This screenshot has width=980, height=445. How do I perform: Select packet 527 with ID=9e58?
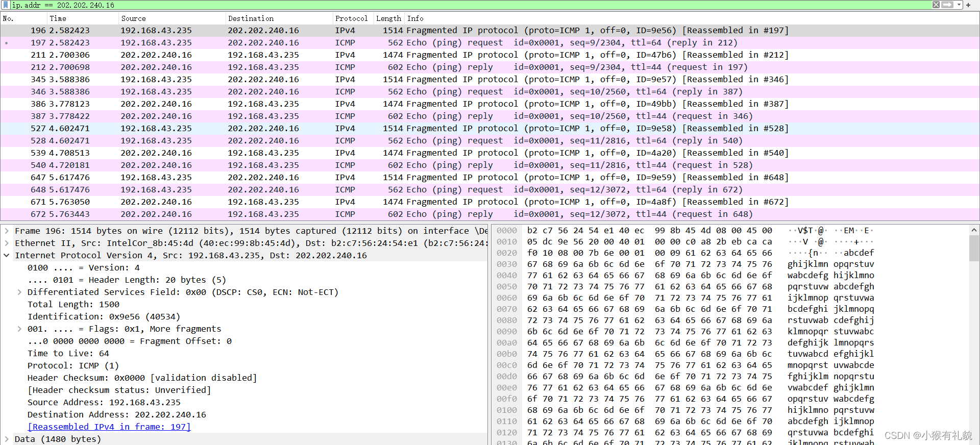click(489, 129)
